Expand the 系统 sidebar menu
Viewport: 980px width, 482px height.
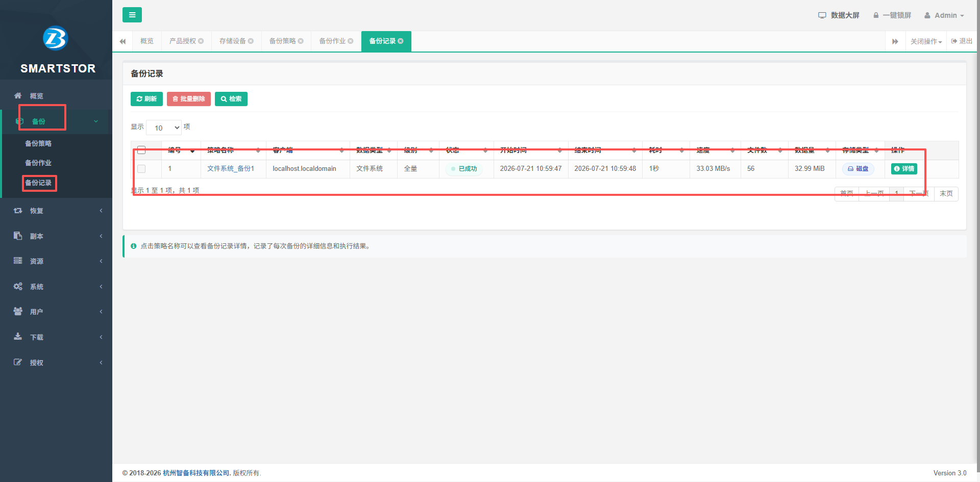pyautogui.click(x=56, y=287)
